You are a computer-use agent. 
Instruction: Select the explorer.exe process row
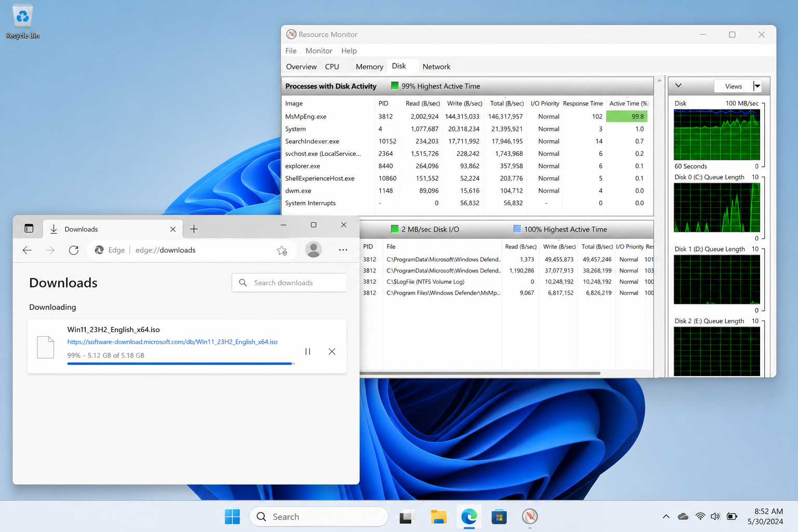(x=467, y=166)
